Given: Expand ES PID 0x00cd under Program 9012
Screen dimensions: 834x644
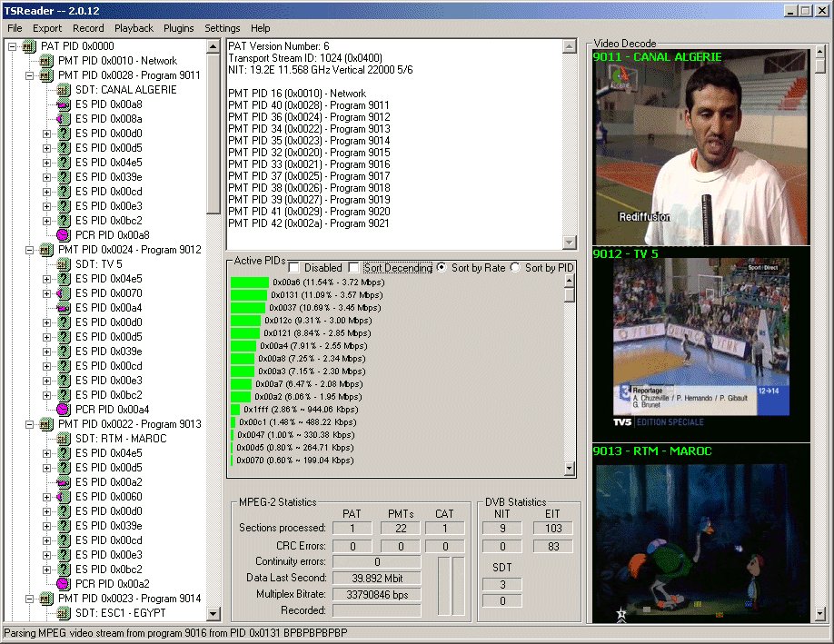Looking at the screenshot, I should [47, 366].
